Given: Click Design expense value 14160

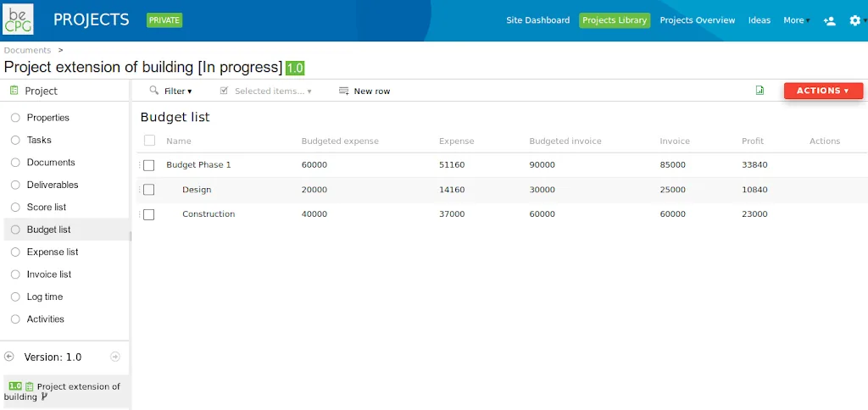Looking at the screenshot, I should click(452, 190).
